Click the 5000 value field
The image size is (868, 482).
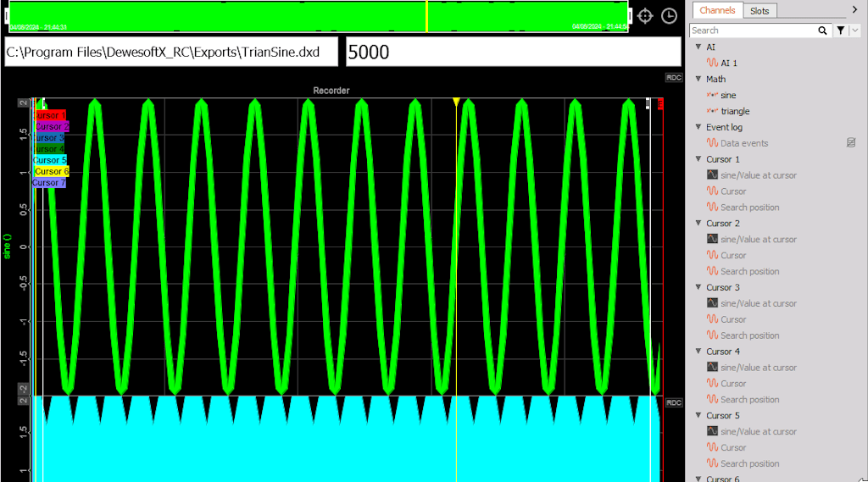(513, 52)
